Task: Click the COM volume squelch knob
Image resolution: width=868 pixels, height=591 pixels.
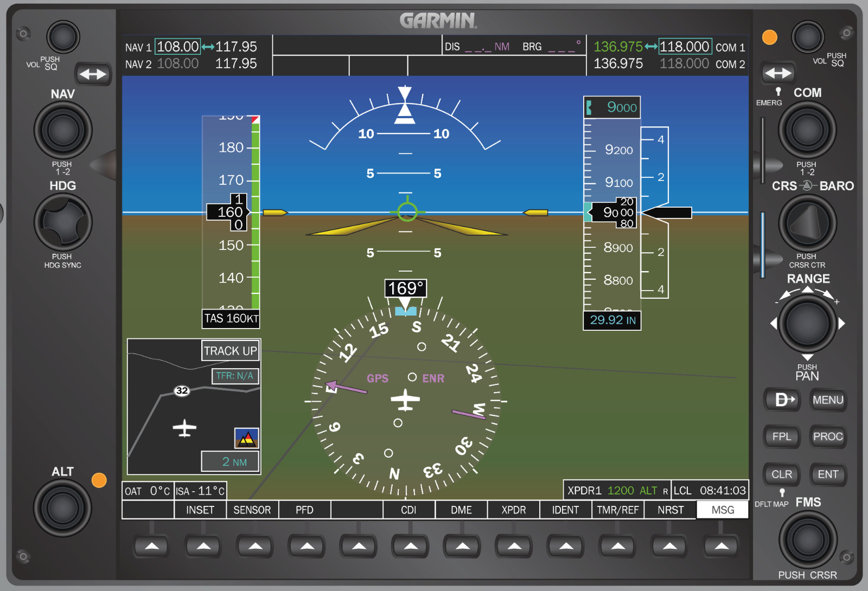Action: (808, 37)
